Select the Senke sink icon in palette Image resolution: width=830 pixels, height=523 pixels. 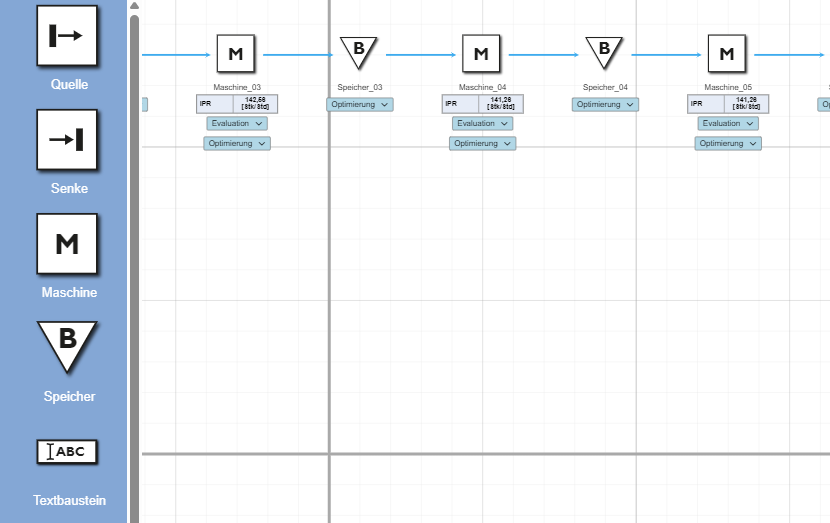[67, 140]
